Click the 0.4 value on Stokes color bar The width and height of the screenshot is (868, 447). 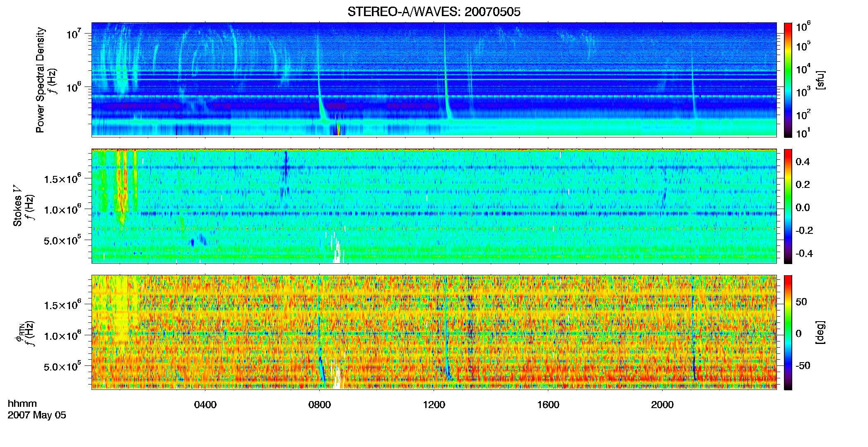coord(803,162)
